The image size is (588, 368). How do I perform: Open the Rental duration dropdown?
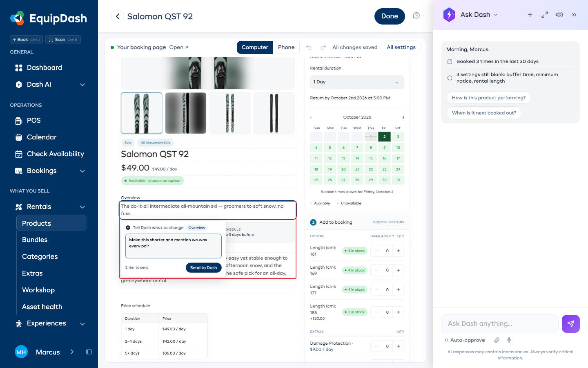click(x=357, y=82)
